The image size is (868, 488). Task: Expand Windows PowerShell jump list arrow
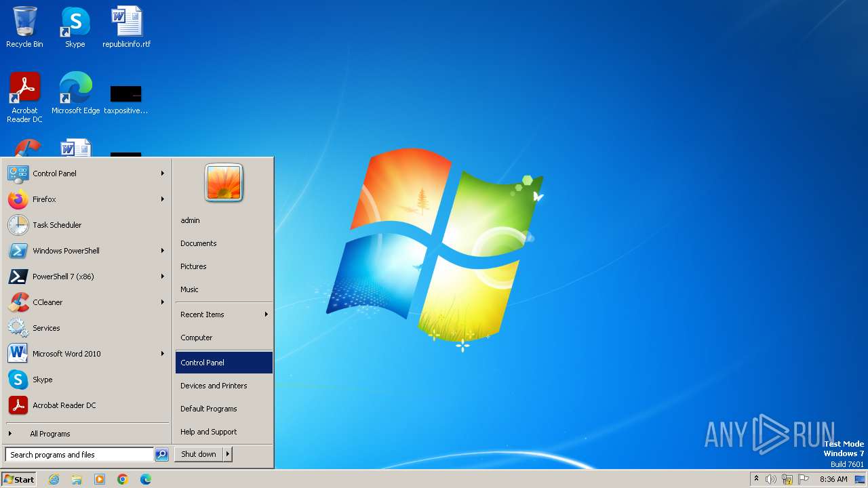click(163, 251)
